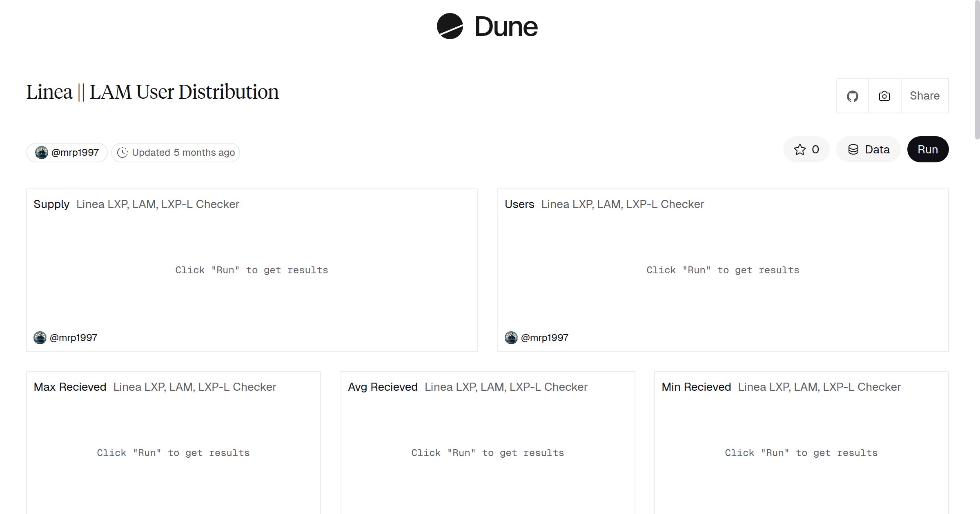
Task: Open @mrp1997 avatar near the dashboard title
Action: click(x=41, y=152)
